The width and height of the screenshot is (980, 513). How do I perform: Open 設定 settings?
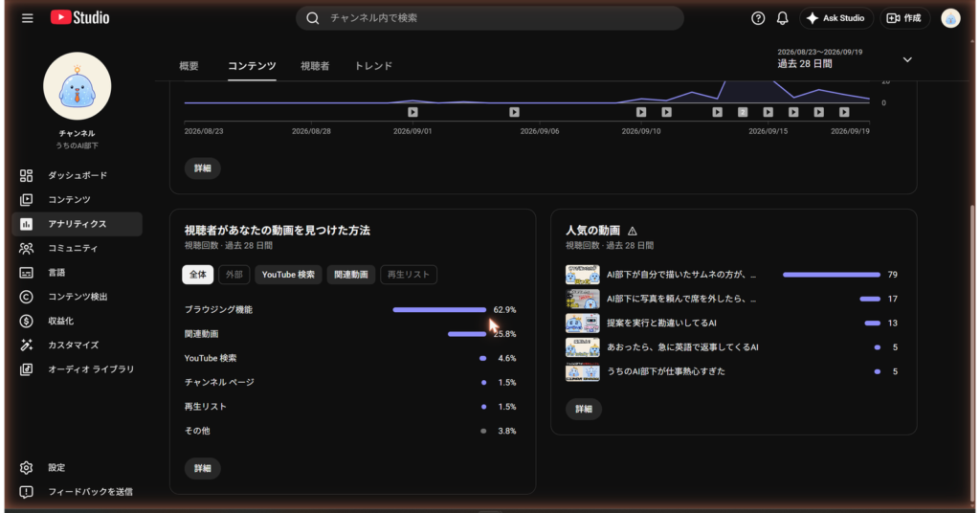77,467
